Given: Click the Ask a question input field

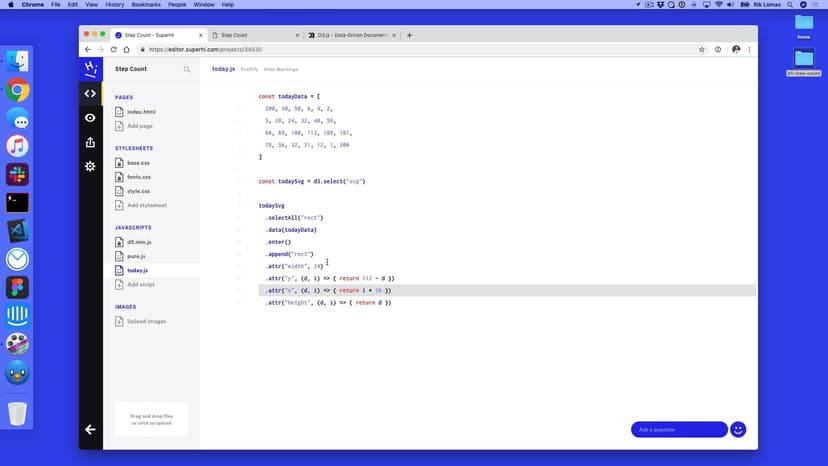Looking at the screenshot, I should pos(678,429).
